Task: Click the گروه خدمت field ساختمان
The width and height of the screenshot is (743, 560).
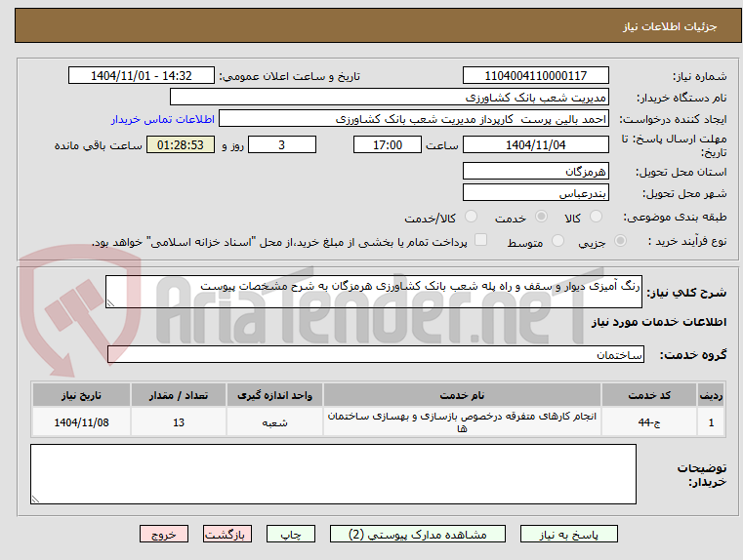Action: coord(376,354)
